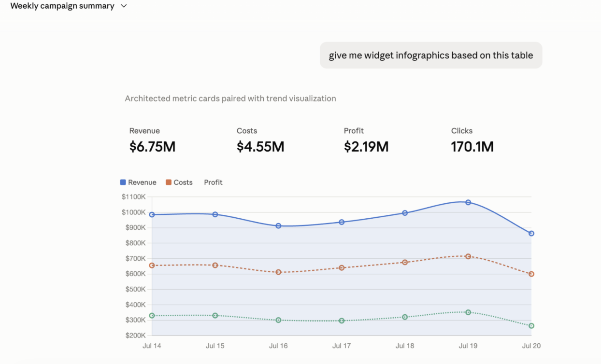The height and width of the screenshot is (364, 601).
Task: Click the $1100K y-axis label
Action: point(134,197)
